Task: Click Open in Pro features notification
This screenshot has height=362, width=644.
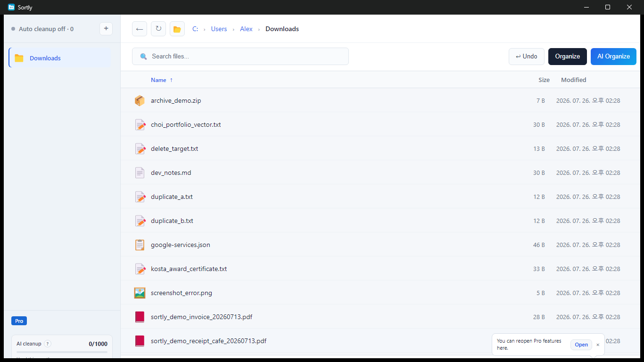Action: 581,345
